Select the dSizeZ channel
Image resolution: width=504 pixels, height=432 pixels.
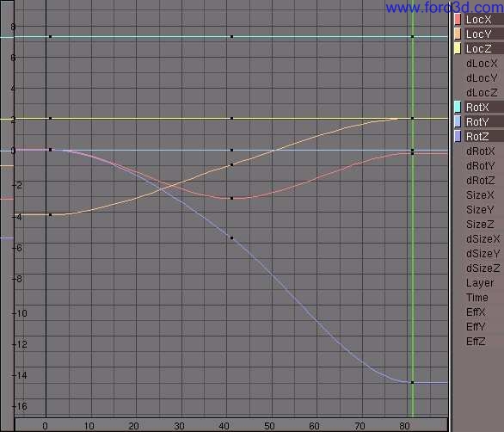483,268
